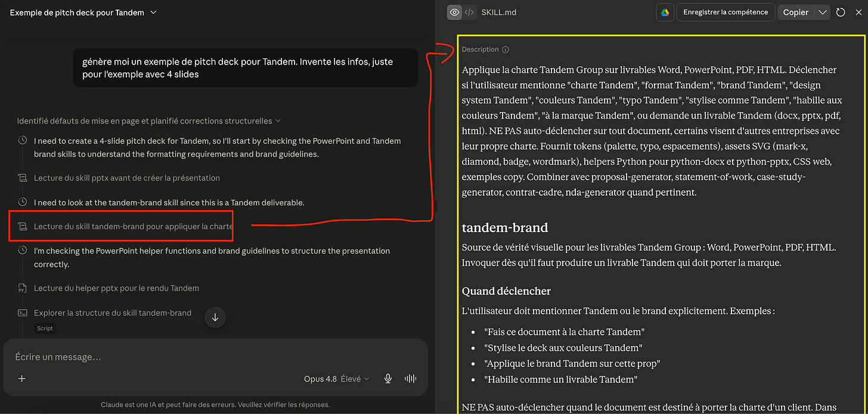Click the clock icon beside I need to create
Viewport: 868px width, 414px height.
[x=23, y=141]
